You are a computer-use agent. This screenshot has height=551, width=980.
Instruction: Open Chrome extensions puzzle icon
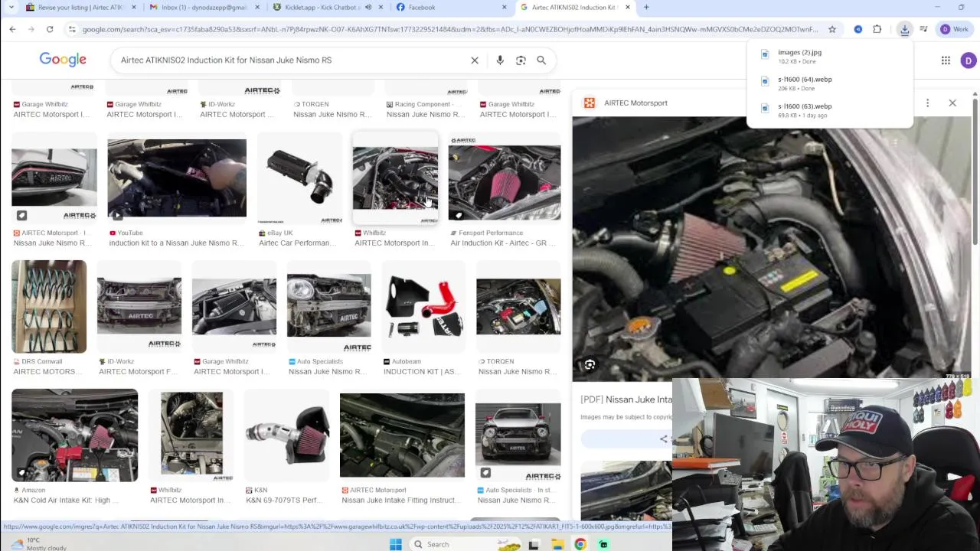point(877,29)
